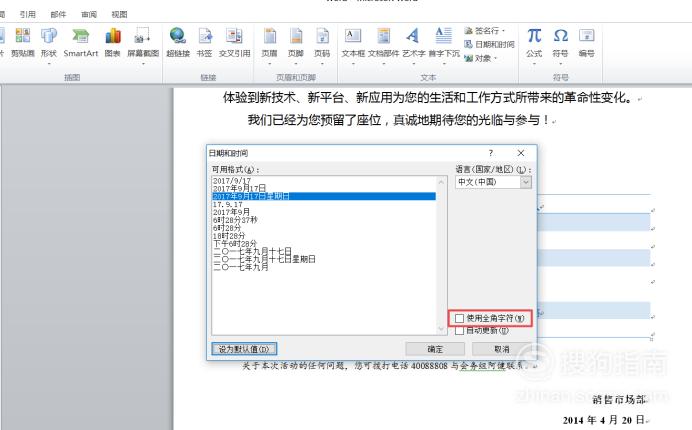Image resolution: width=692 pixels, height=430 pixels.
Task: Open the header (页眉) menu
Action: point(269,46)
